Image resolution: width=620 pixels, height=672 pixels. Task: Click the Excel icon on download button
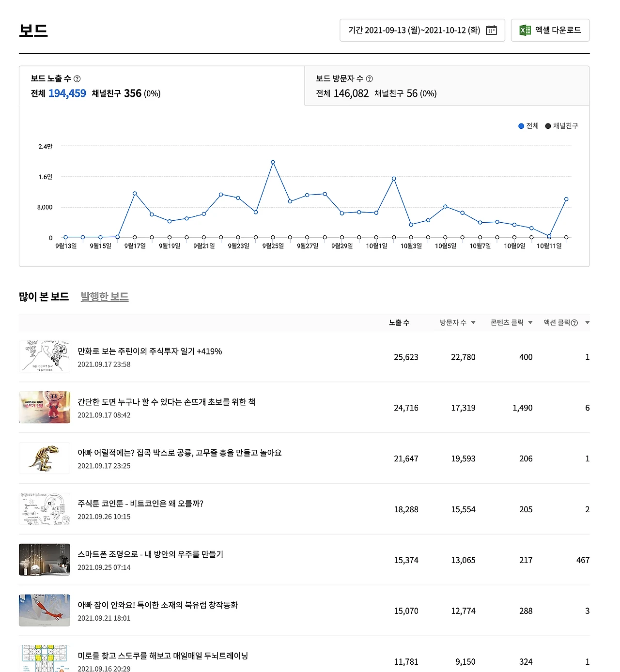coord(525,30)
